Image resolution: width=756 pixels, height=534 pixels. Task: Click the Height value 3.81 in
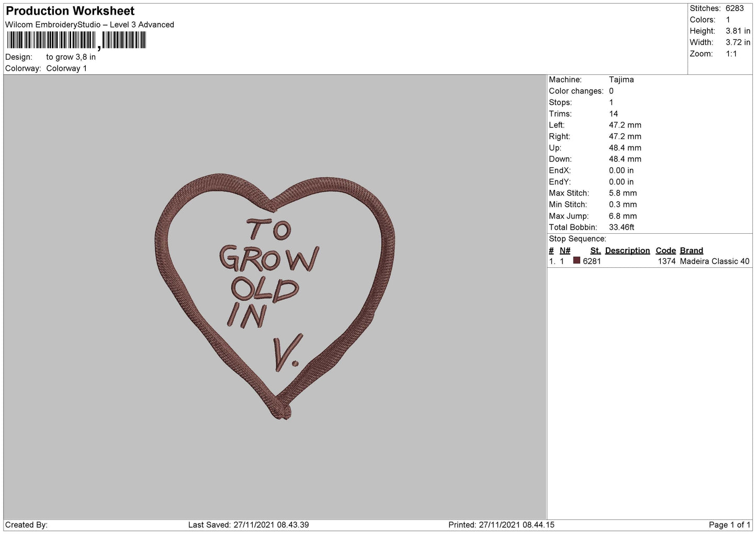tap(738, 31)
